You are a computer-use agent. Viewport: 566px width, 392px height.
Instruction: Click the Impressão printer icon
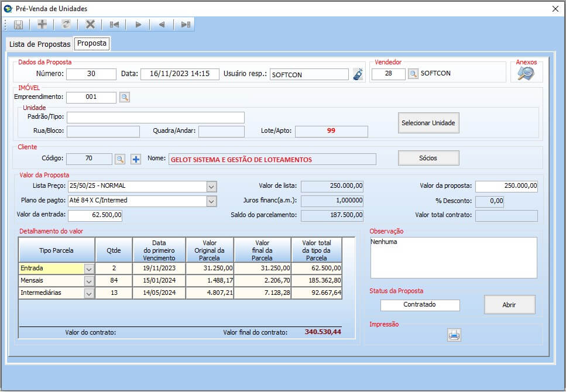(x=454, y=335)
